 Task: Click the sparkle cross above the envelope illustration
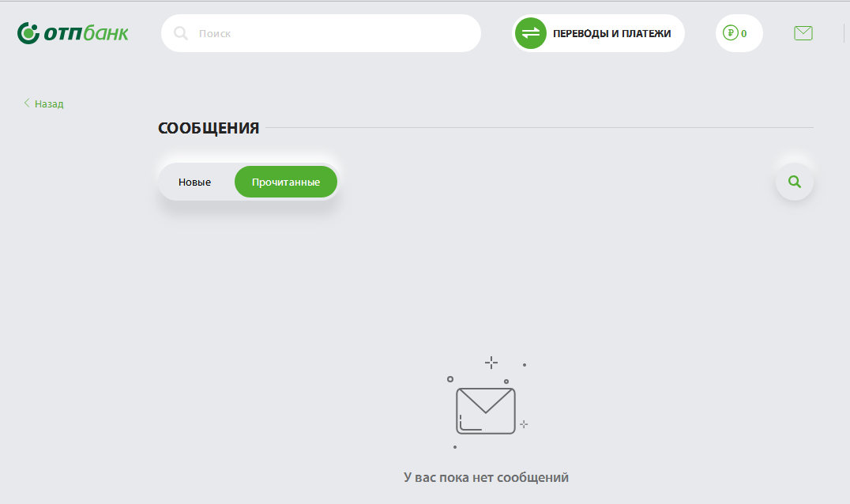[x=491, y=363]
